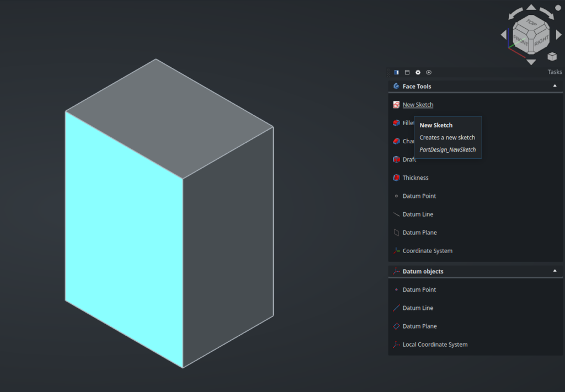Collapse the Face Tools section
565x392 pixels.
click(x=555, y=86)
